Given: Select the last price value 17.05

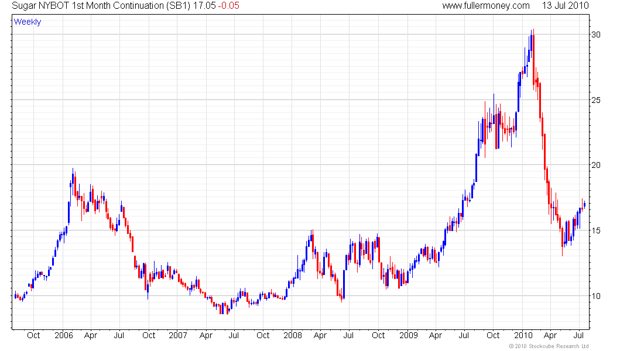Looking at the screenshot, I should (204, 6).
